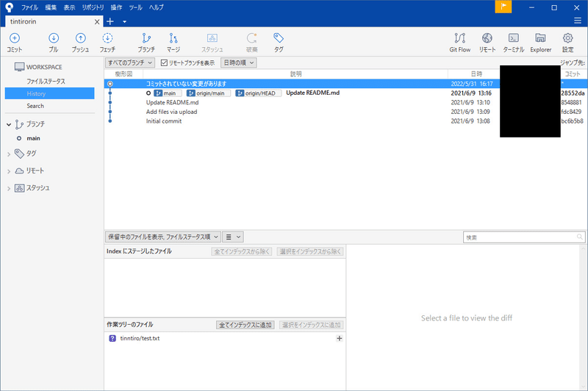Select the Update README.md commit at 13:10
The image size is (588, 391).
click(x=173, y=102)
